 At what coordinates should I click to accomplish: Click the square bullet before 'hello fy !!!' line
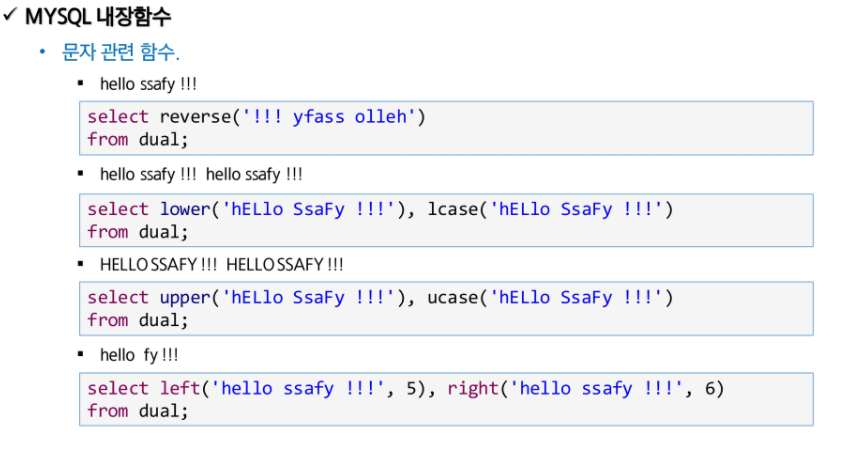pyautogui.click(x=81, y=354)
